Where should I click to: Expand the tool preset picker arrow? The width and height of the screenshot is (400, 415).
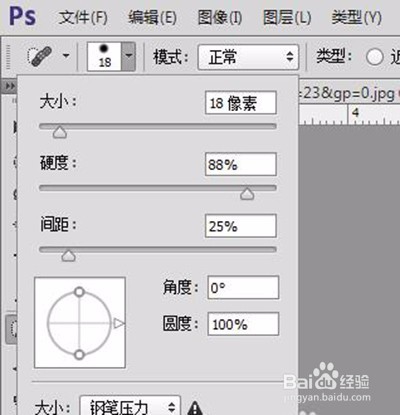click(66, 56)
